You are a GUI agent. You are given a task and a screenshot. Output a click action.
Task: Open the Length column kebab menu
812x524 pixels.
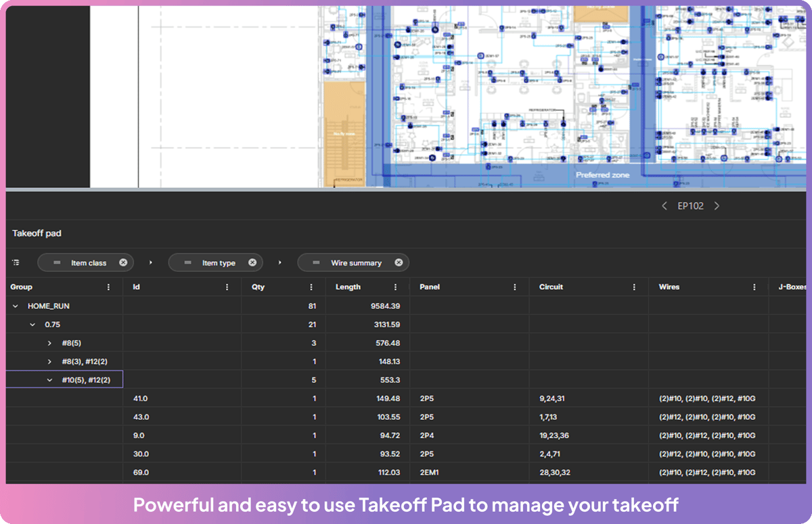pyautogui.click(x=396, y=287)
